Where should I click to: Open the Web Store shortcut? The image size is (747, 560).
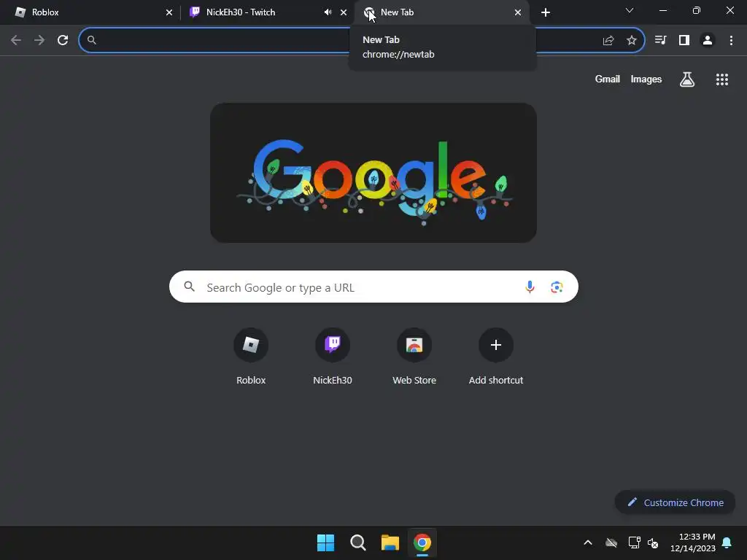[414, 356]
